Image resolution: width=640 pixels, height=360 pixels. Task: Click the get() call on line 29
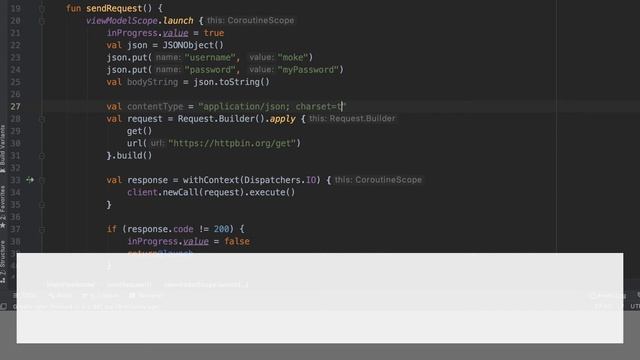pos(139,131)
